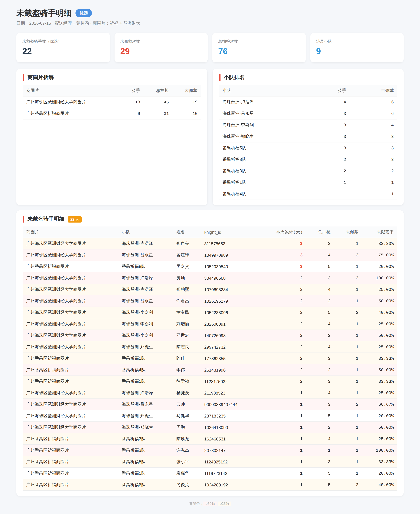Click 番禺祈福1队 in 小队排名 table
The width and height of the screenshot is (420, 514).
coord(234,182)
